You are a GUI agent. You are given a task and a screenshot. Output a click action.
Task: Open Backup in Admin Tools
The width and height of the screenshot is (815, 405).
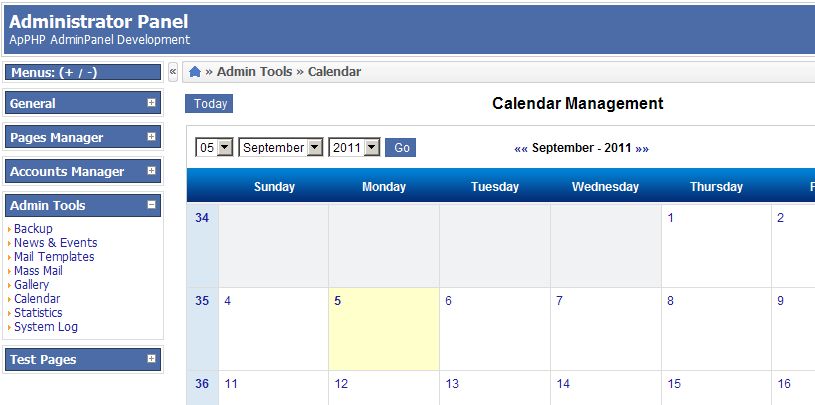coord(33,229)
